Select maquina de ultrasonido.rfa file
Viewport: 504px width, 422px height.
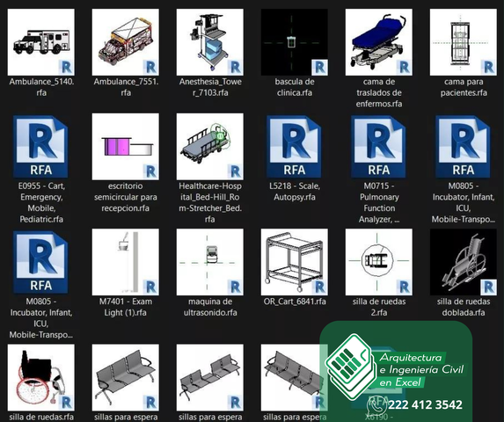click(x=210, y=262)
